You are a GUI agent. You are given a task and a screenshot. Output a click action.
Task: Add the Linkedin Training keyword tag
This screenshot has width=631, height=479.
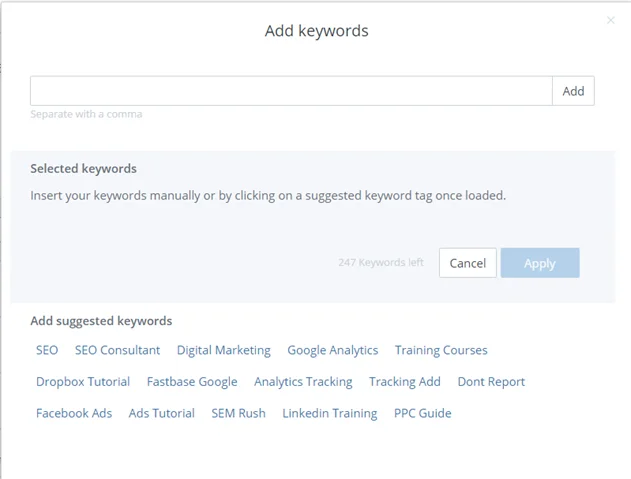click(330, 413)
